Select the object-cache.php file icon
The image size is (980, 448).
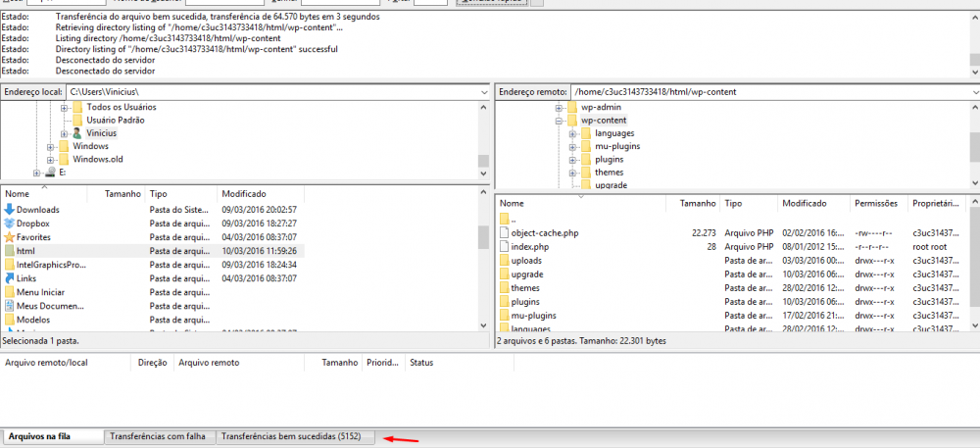point(504,233)
